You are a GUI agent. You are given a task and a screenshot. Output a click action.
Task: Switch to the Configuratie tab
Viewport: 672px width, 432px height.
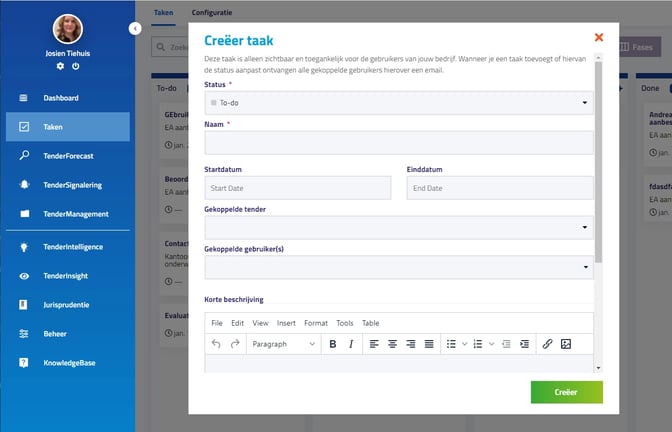(212, 12)
